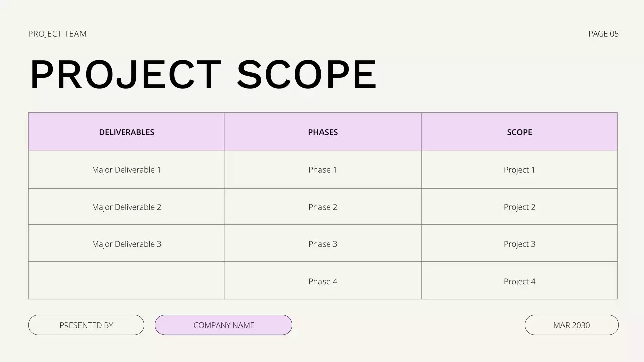Click the Major Deliverable 1 cell

(127, 170)
